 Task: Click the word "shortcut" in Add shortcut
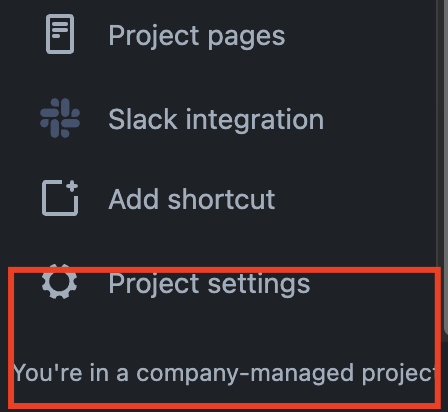221,199
